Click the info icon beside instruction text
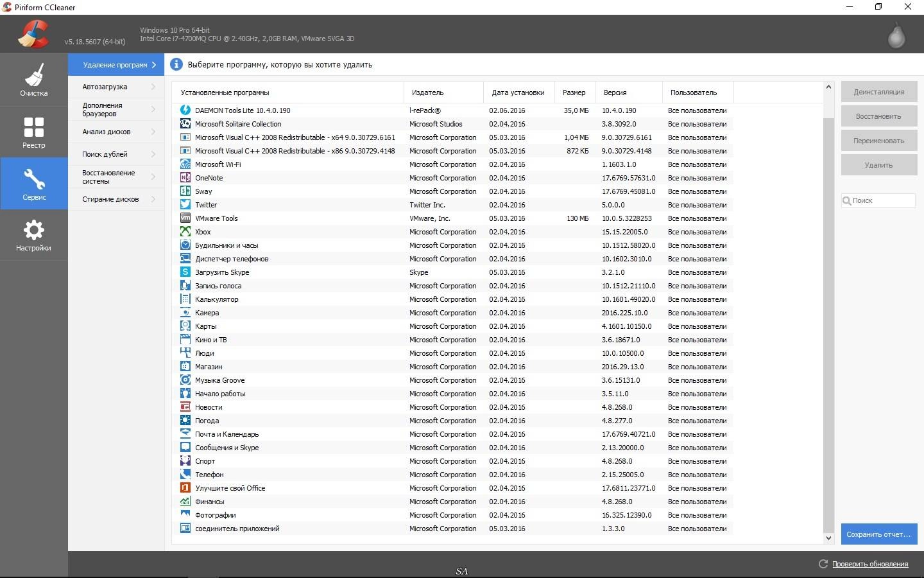This screenshot has height=578, width=924. click(176, 64)
